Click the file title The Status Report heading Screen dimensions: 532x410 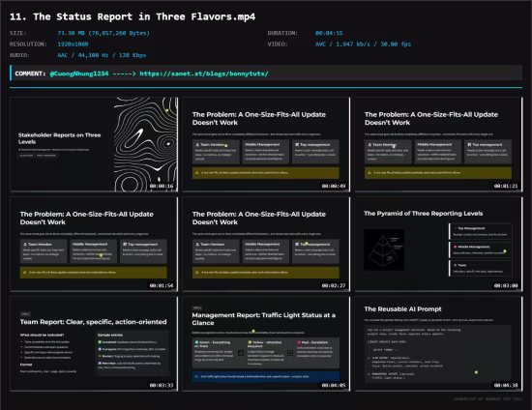pyautogui.click(x=133, y=16)
